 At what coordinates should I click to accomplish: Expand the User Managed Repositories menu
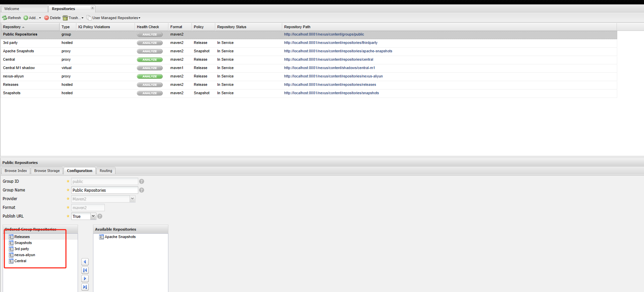[114, 18]
